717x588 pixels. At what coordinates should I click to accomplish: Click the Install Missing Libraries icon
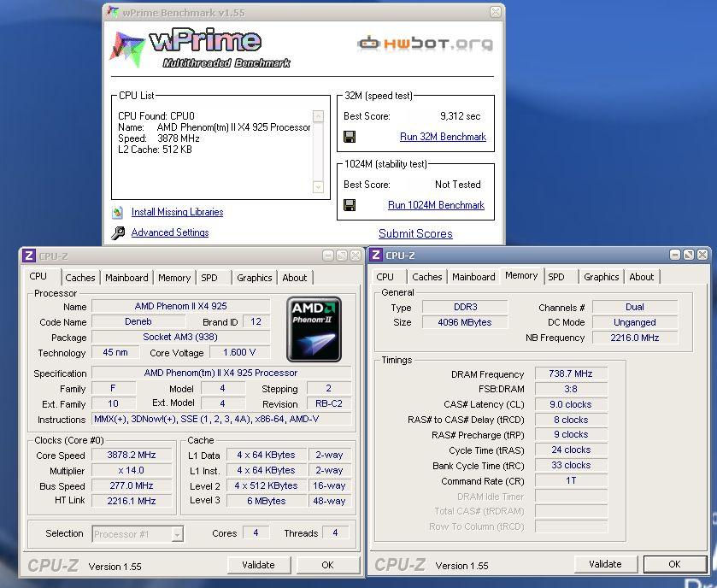[118, 212]
